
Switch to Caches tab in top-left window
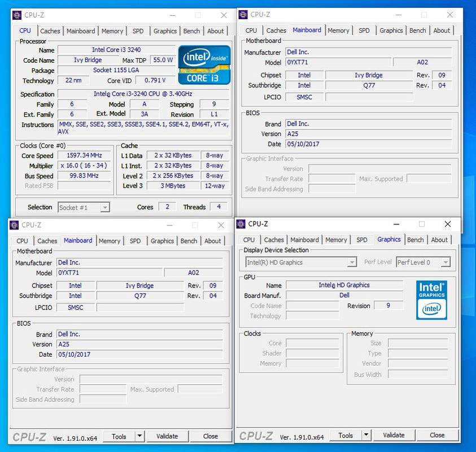coord(50,31)
